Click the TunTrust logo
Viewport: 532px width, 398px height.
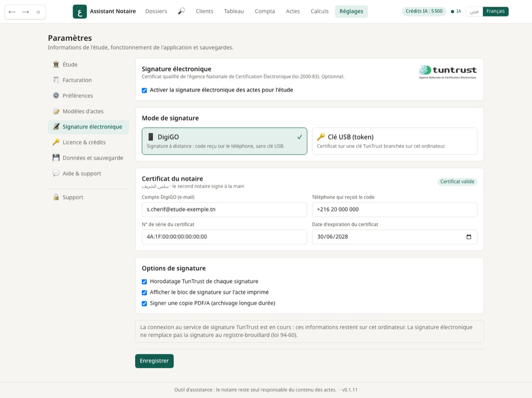448,72
